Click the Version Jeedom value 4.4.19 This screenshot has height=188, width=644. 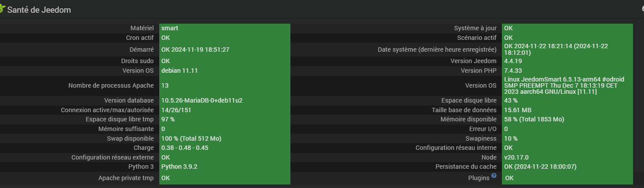(513, 61)
